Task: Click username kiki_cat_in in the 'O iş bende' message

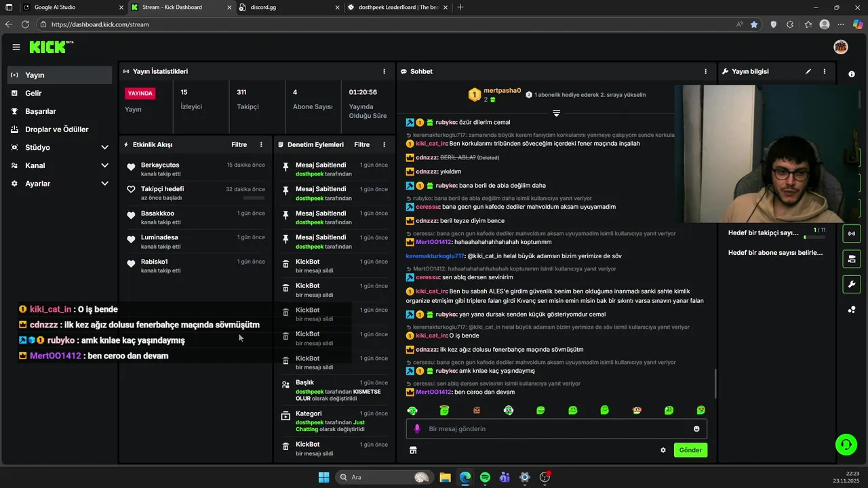Action: [431, 335]
